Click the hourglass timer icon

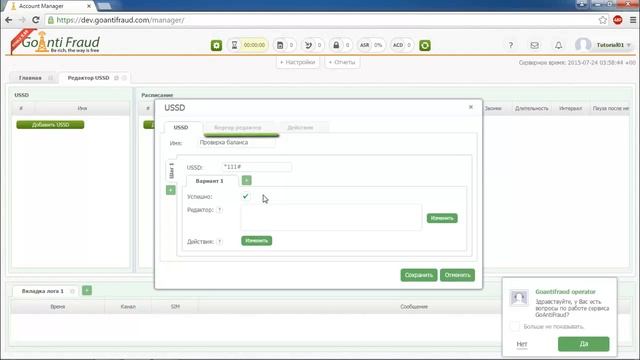pyautogui.click(x=234, y=45)
